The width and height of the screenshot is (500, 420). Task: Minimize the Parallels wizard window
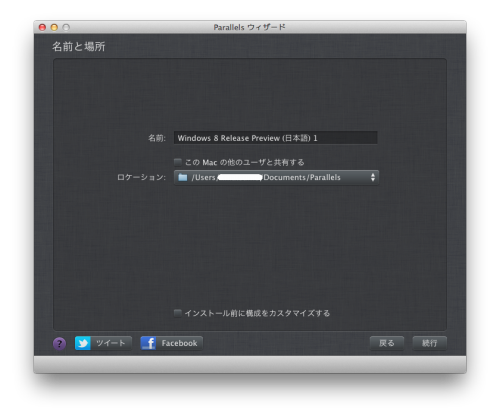click(x=54, y=27)
